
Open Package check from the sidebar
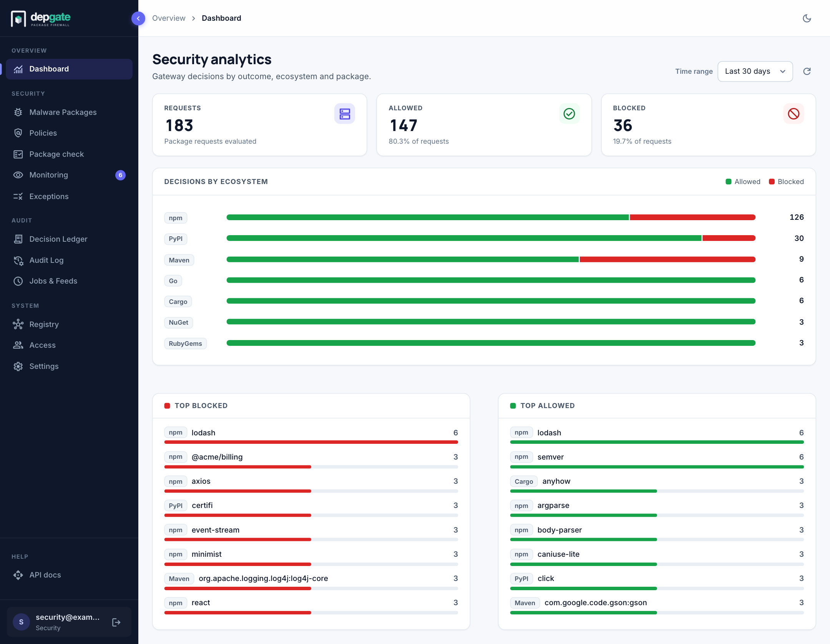point(69,154)
